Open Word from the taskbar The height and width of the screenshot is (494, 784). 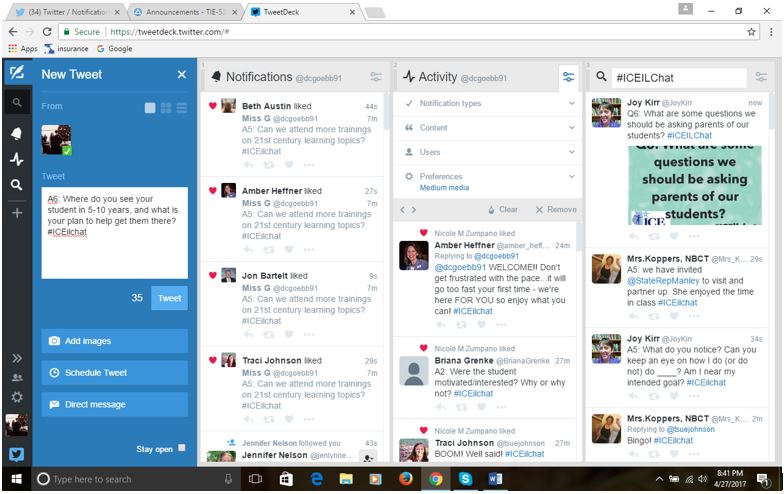496,479
